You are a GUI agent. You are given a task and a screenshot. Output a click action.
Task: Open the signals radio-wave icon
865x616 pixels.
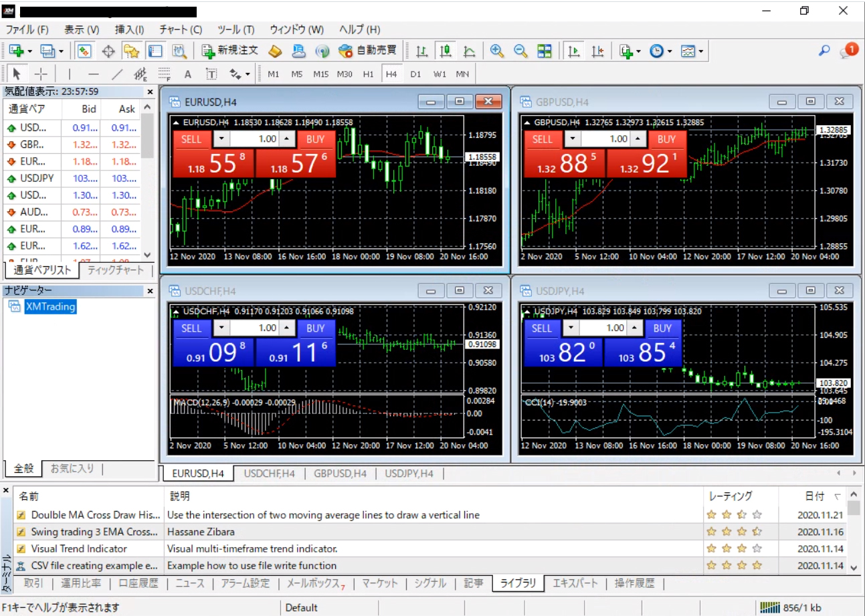tap(322, 51)
